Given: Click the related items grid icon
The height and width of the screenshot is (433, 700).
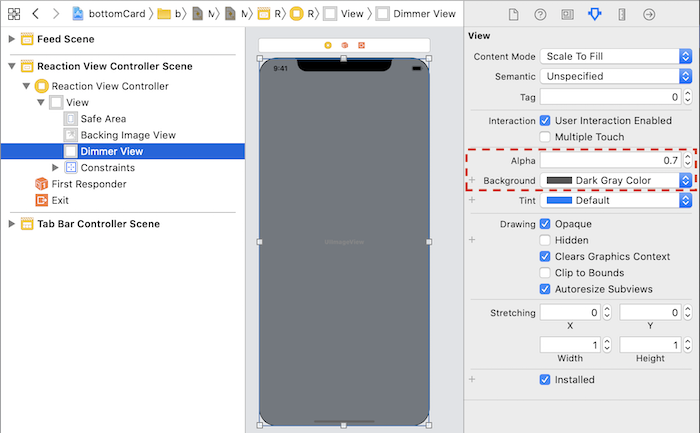Looking at the screenshot, I should 14,14.
